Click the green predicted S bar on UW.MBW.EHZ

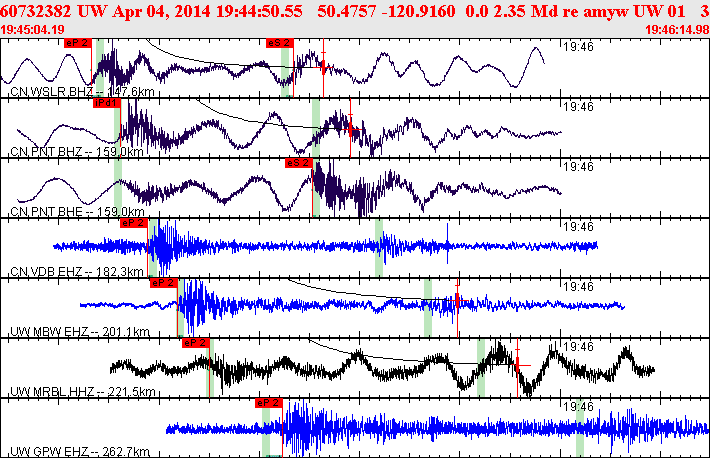click(x=427, y=308)
